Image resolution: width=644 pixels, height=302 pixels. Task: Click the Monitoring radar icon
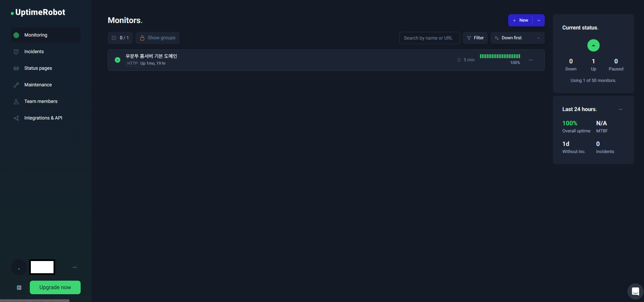16,35
